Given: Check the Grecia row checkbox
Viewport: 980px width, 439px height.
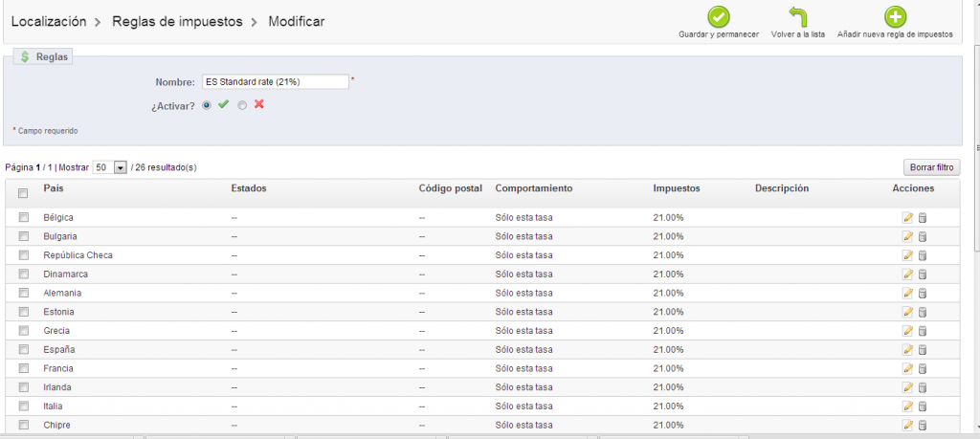Looking at the screenshot, I should [x=23, y=331].
